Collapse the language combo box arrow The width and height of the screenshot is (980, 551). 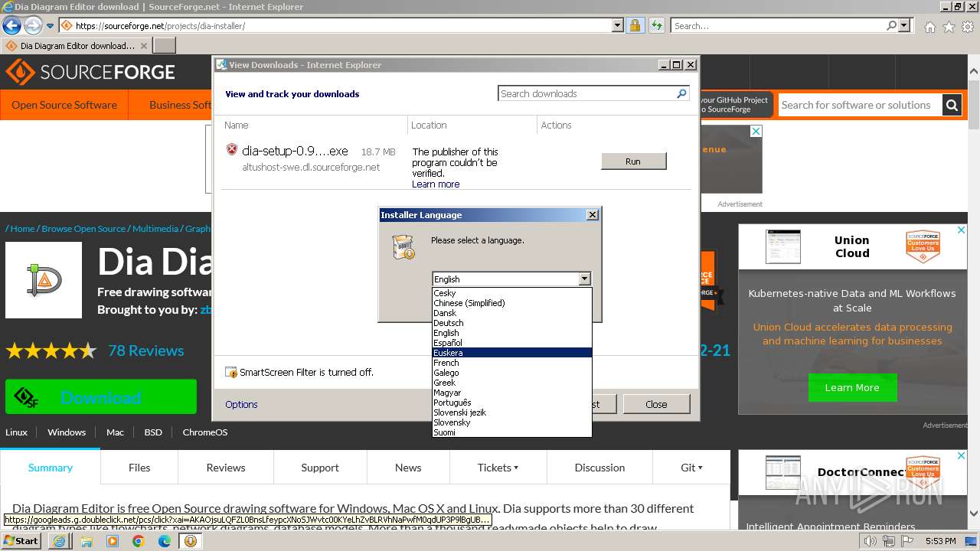tap(584, 279)
